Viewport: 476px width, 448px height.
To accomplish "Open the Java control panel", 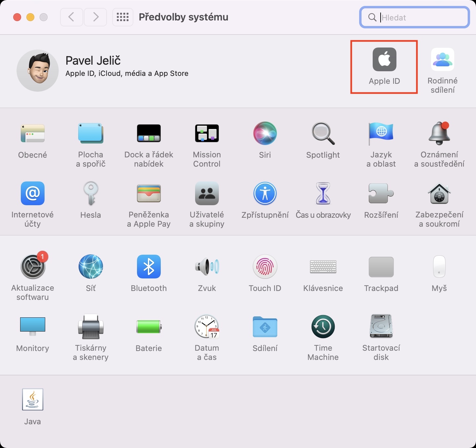I will coord(33,407).
